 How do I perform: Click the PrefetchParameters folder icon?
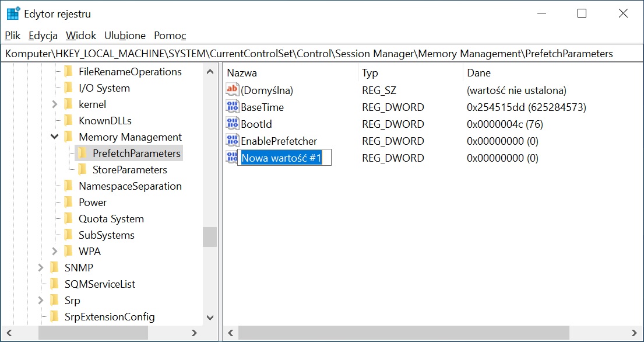pos(82,153)
